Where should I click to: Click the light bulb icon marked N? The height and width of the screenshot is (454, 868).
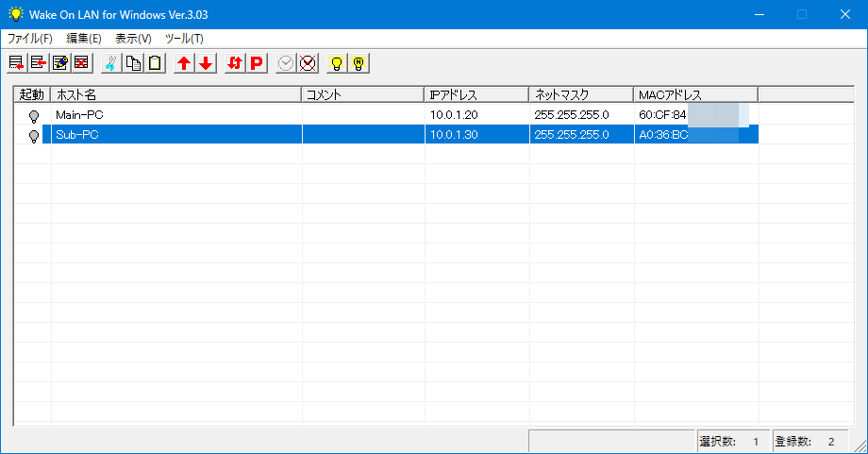coord(358,63)
